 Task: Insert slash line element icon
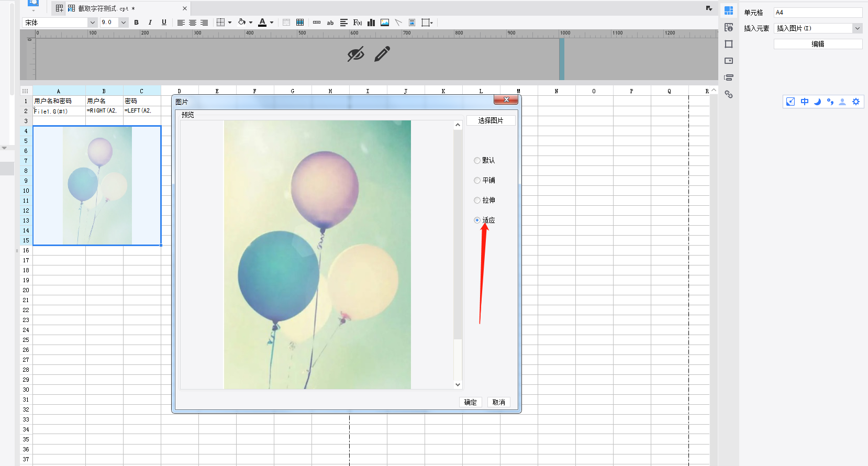[x=398, y=23]
